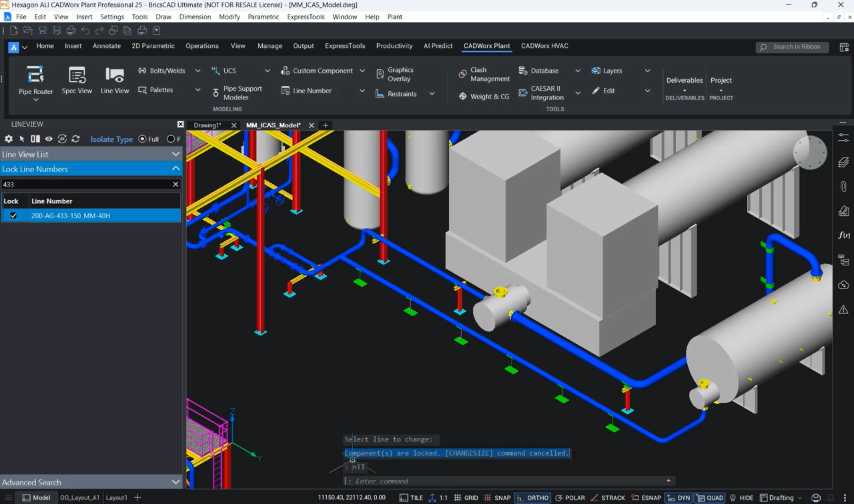Open the Drafting workspace dropdown
The height and width of the screenshot is (504, 854).
(x=781, y=497)
